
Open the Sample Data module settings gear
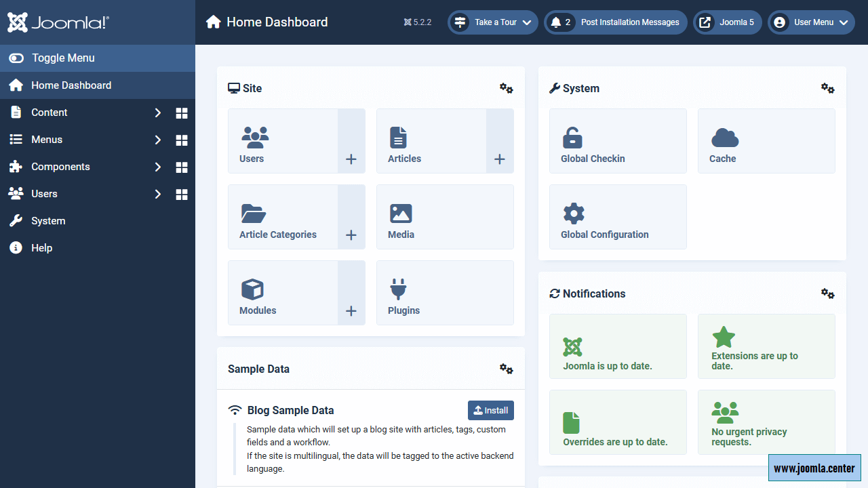[x=507, y=369]
